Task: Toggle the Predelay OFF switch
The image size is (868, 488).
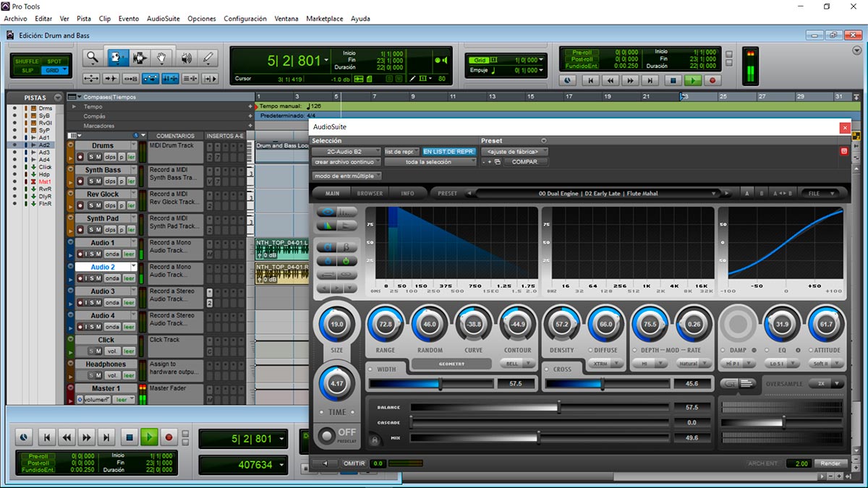Action: 328,435
